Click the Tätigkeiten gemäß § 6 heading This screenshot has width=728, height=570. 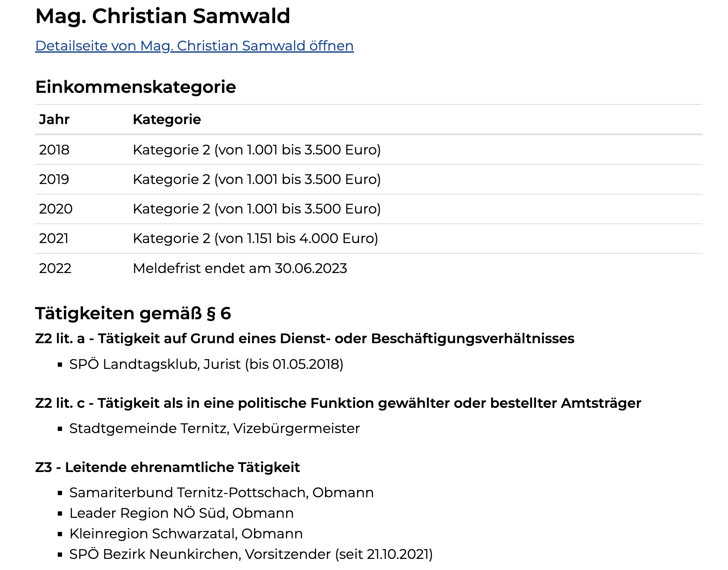pos(133,313)
